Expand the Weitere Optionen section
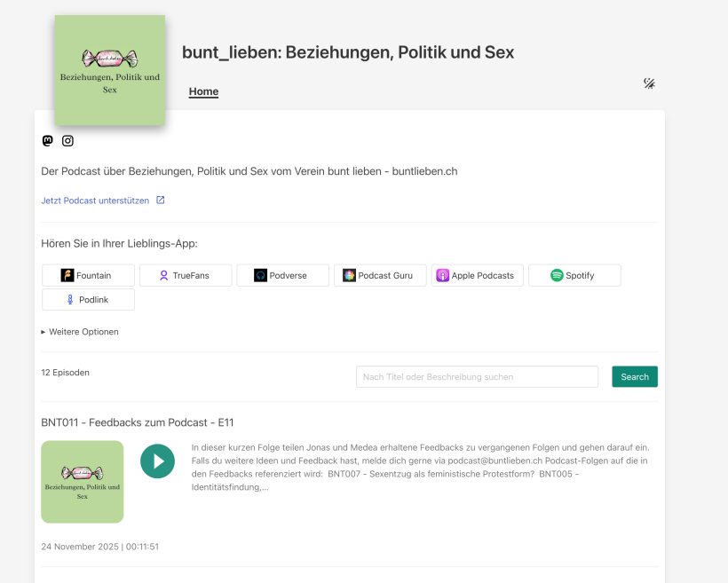This screenshot has height=583, width=728. point(80,332)
